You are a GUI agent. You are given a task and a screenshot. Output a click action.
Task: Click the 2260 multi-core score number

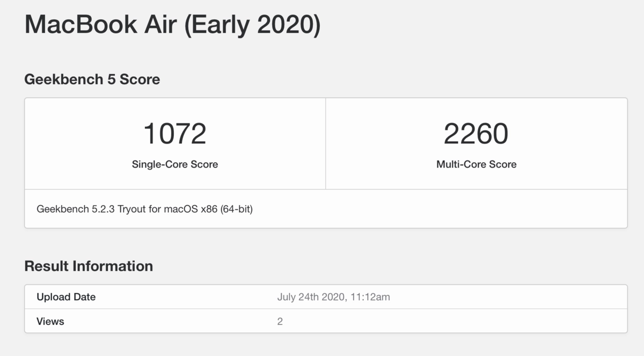476,134
